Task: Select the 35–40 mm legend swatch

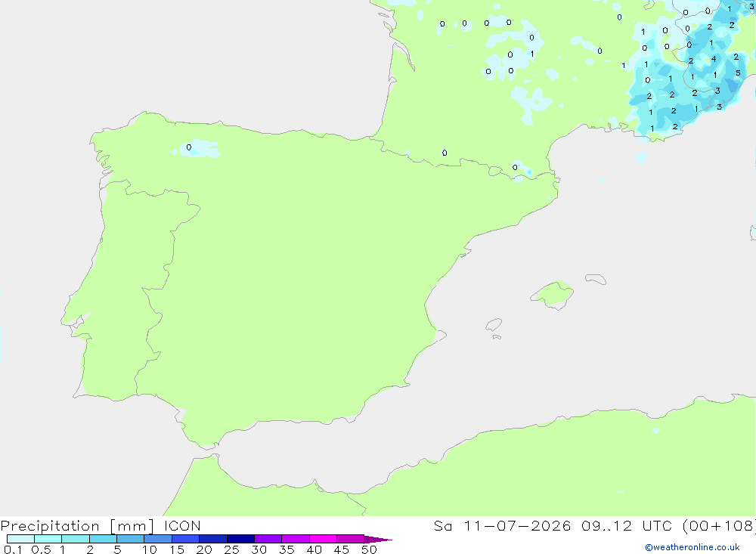Action: coord(295,539)
